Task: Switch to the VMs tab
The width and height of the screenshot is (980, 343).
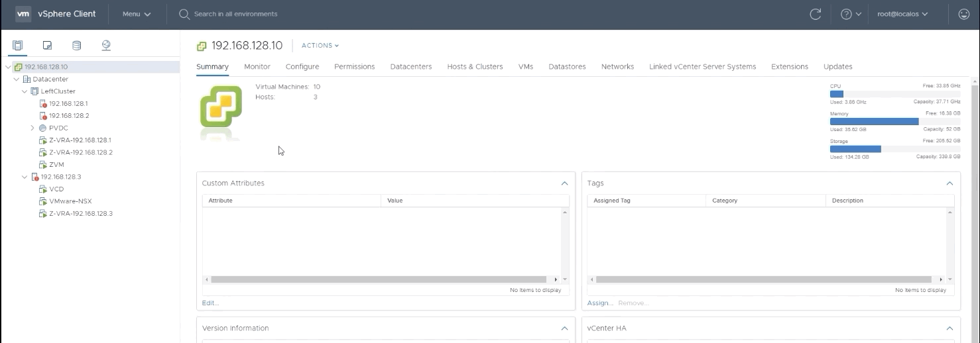Action: tap(526, 66)
